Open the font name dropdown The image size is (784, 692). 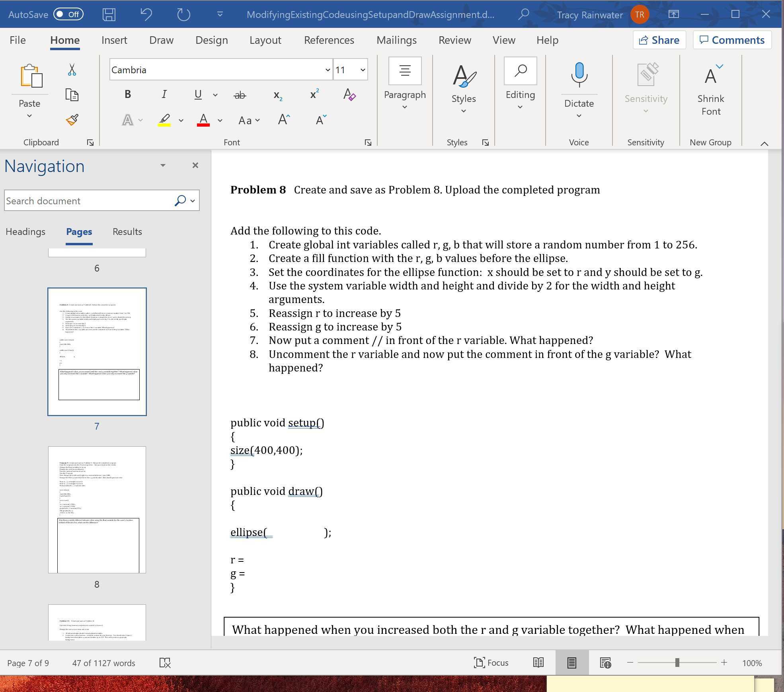327,70
